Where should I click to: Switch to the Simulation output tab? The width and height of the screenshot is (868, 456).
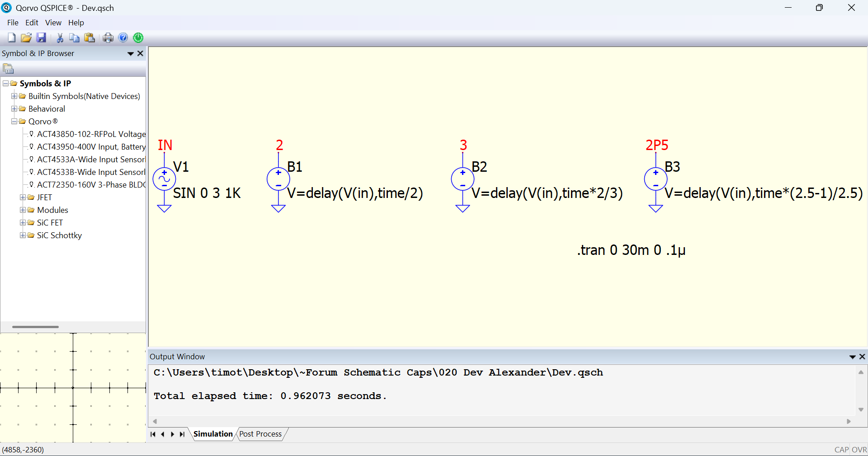point(213,434)
